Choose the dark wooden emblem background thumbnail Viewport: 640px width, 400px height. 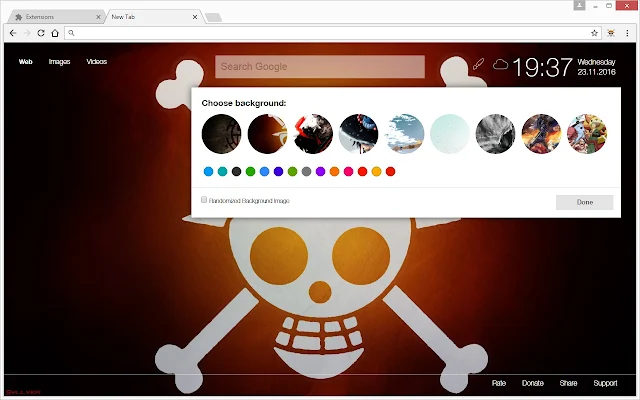point(221,134)
